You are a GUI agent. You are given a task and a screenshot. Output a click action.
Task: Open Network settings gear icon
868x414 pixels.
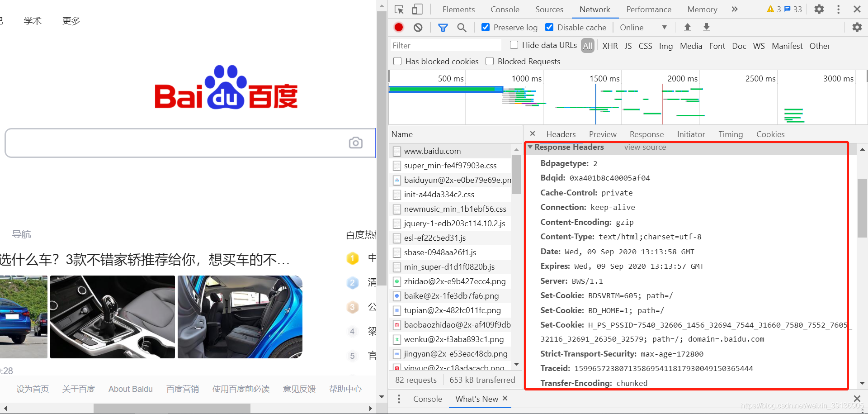(857, 28)
